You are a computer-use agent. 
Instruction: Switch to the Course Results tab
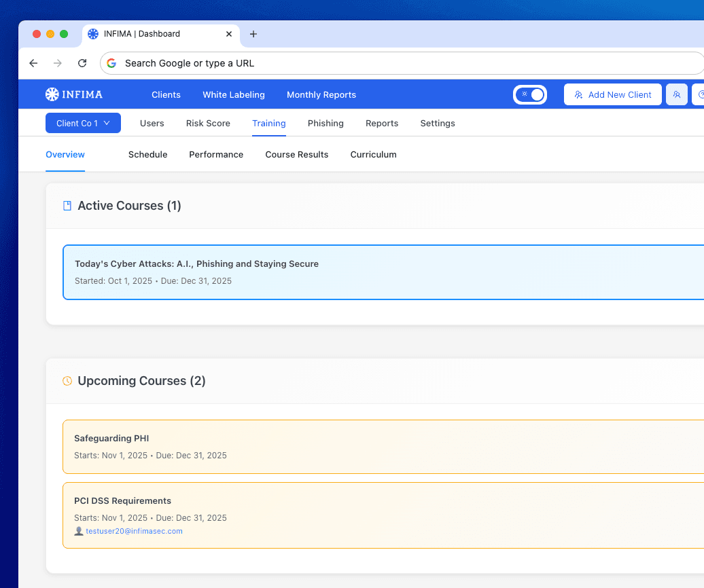tap(296, 154)
